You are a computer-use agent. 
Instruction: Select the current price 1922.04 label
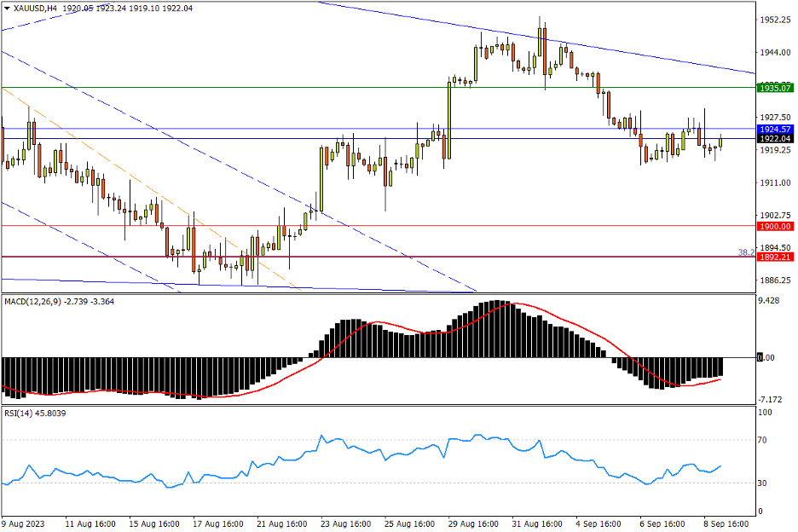(x=775, y=139)
